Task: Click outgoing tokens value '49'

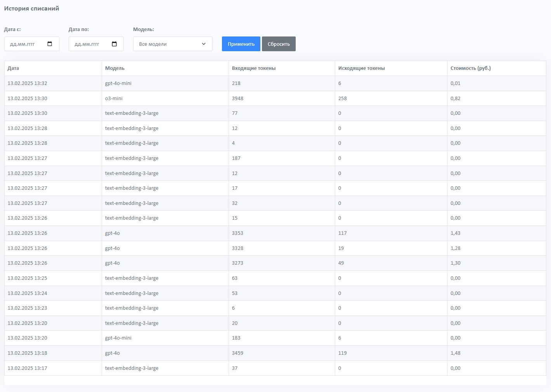Action: [341, 263]
